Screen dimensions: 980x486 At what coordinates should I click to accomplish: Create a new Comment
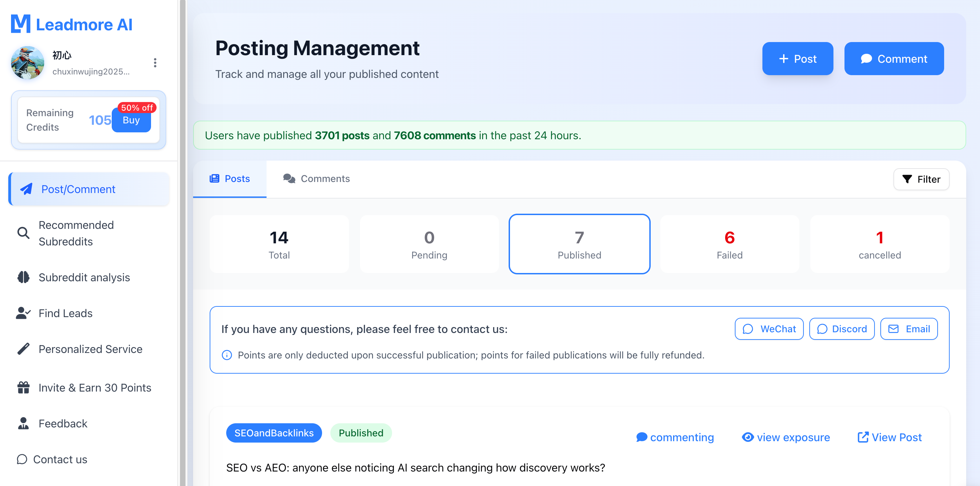point(894,59)
